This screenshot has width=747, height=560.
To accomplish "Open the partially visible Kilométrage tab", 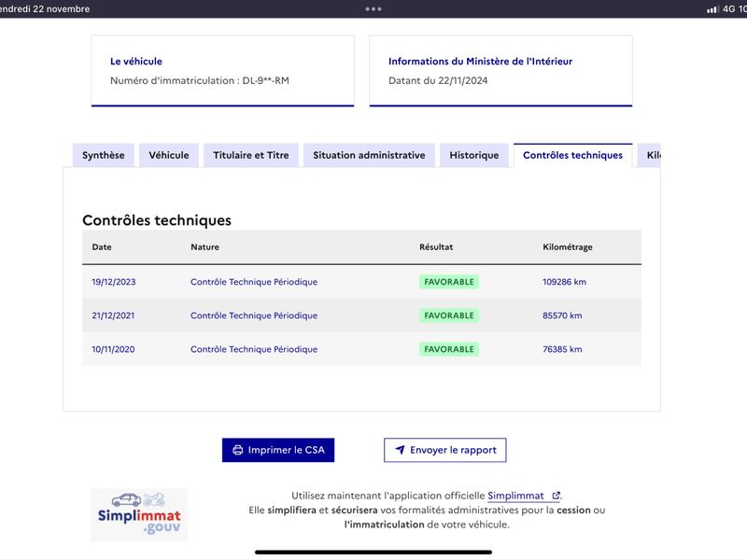I will pyautogui.click(x=649, y=155).
